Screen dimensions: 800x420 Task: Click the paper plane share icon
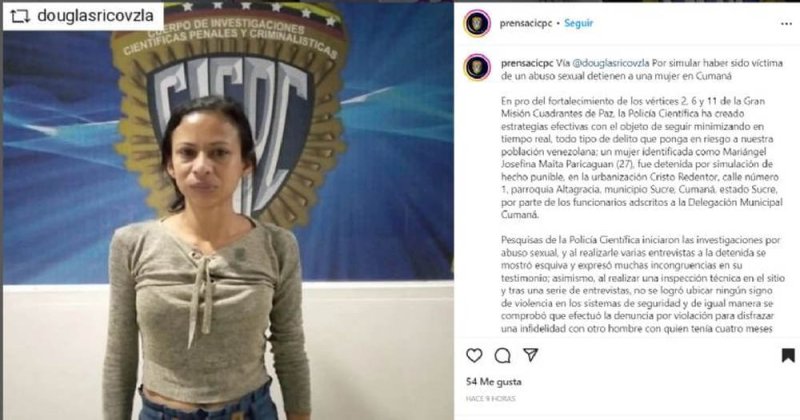(531, 355)
